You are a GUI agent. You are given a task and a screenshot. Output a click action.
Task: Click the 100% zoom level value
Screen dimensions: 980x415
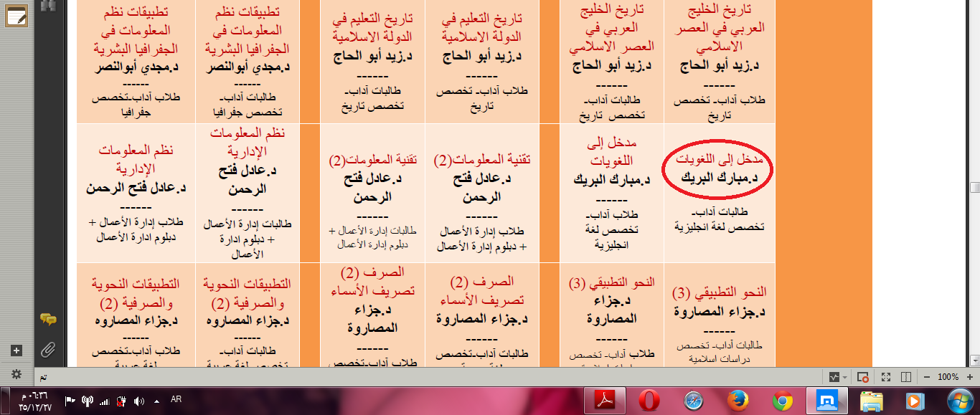[x=948, y=377]
